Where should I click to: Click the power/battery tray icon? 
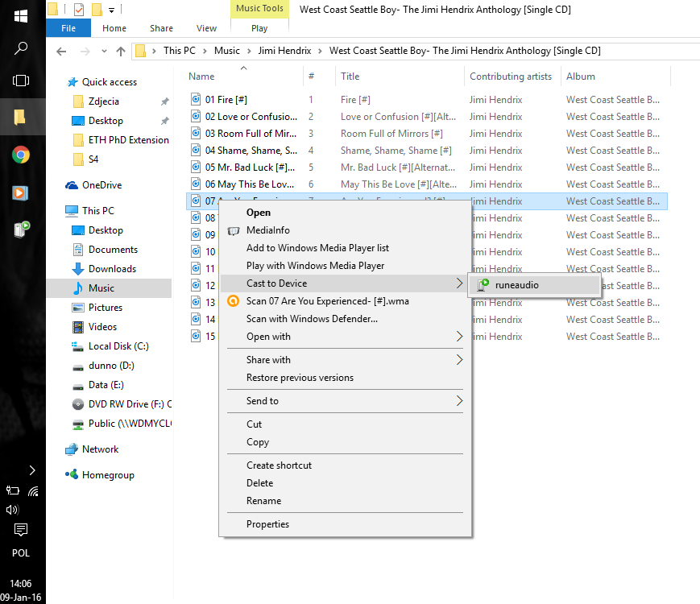13,490
